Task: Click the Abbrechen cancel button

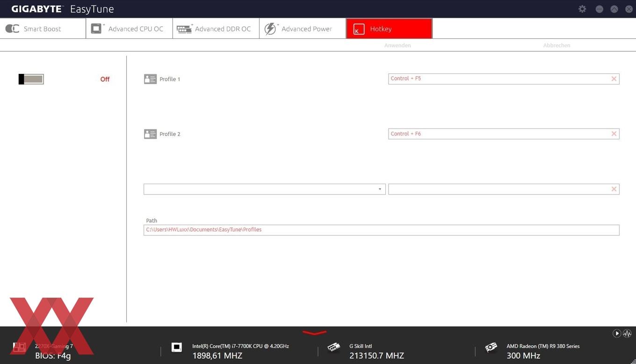Action: (x=556, y=45)
